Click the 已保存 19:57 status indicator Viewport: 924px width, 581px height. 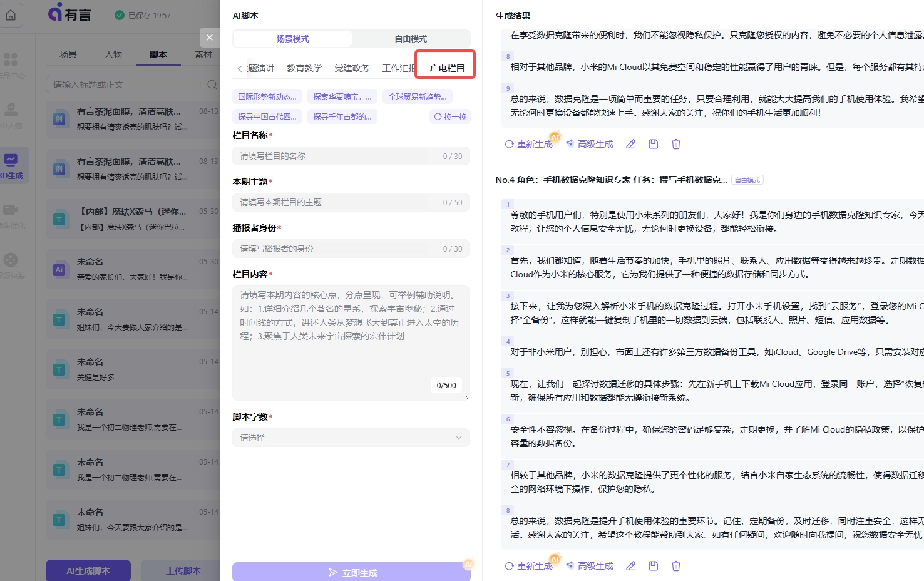(x=143, y=15)
